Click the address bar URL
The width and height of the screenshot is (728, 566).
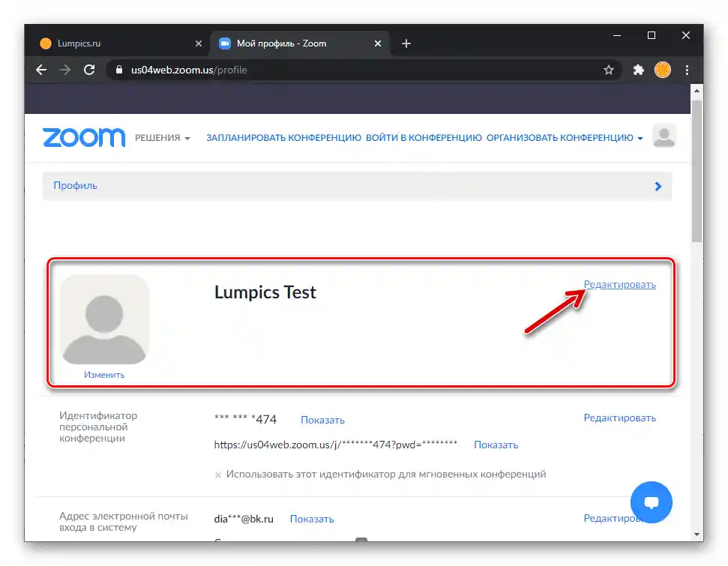(189, 70)
